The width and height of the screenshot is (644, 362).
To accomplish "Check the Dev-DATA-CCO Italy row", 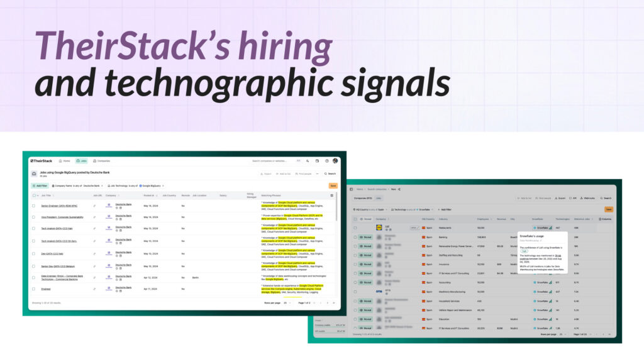I will click(34, 254).
